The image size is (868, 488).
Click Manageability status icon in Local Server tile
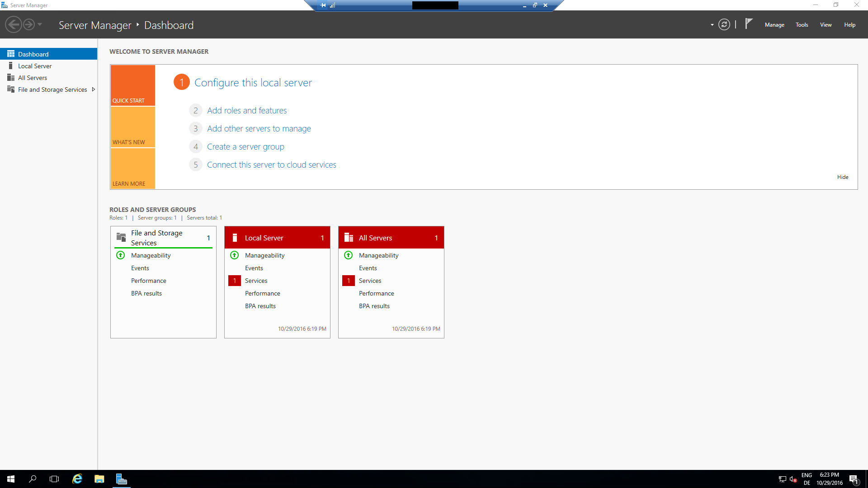click(x=235, y=255)
